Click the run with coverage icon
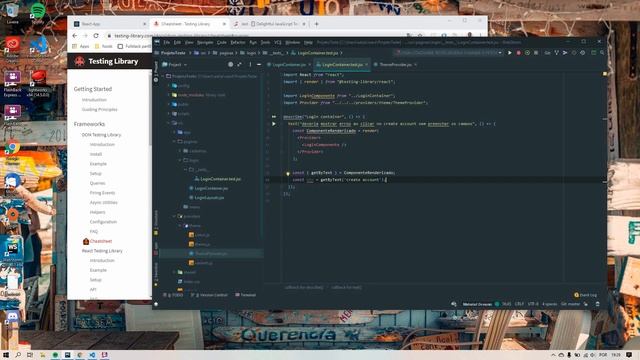 point(527,53)
